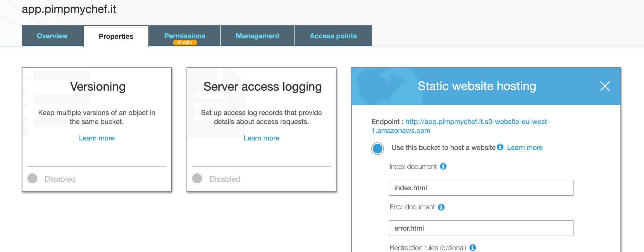Screen dimensions: 644x252
Task: Click the Versioning Disabled status indicator
Action: [33, 178]
